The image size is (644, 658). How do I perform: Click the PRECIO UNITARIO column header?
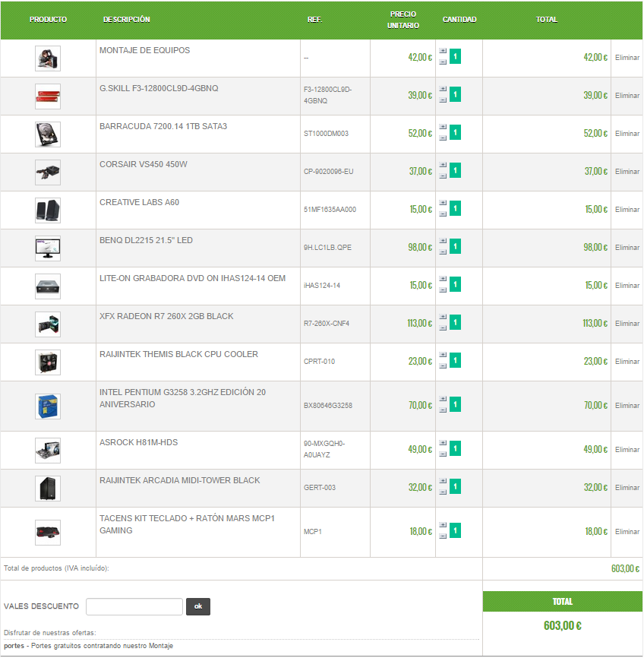tap(402, 20)
